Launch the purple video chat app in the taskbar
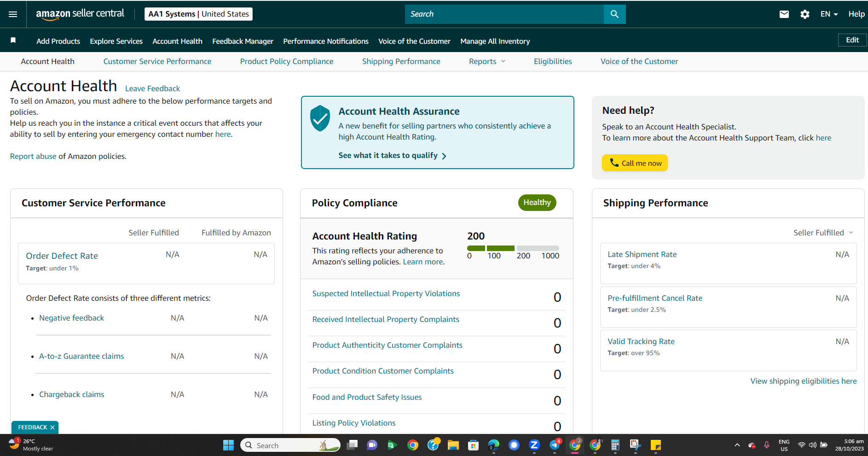The image size is (868, 456). (372, 445)
